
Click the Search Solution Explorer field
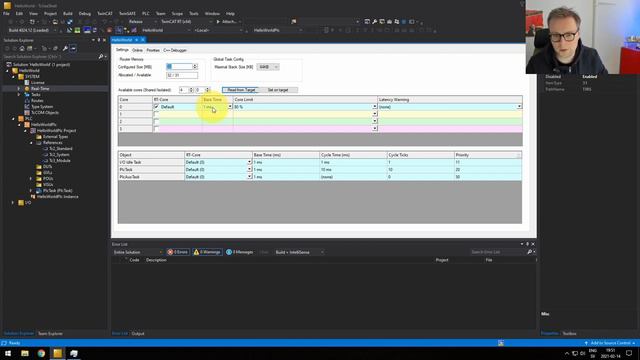click(50, 56)
